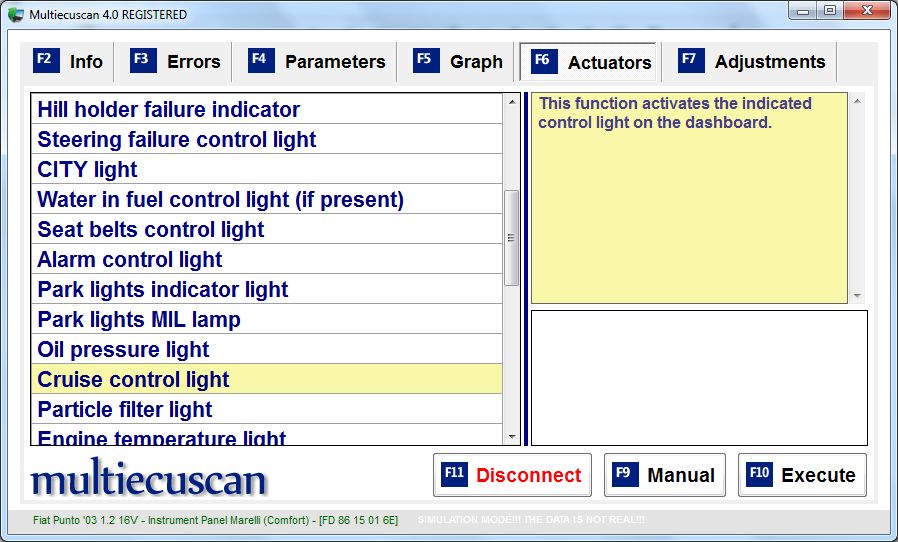Screen dimensions: 898x542
Task: Choose Particle filter light
Action: point(267,409)
